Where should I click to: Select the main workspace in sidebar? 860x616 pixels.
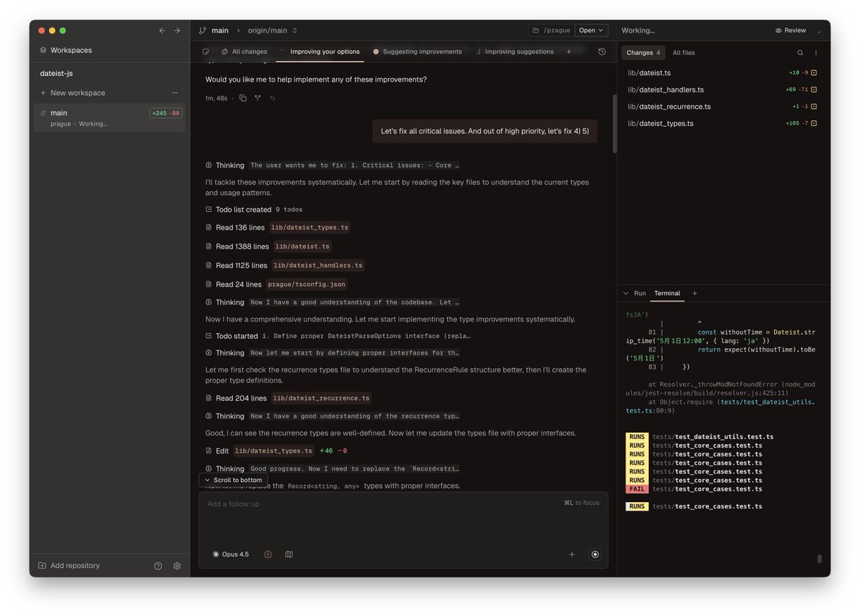(109, 117)
